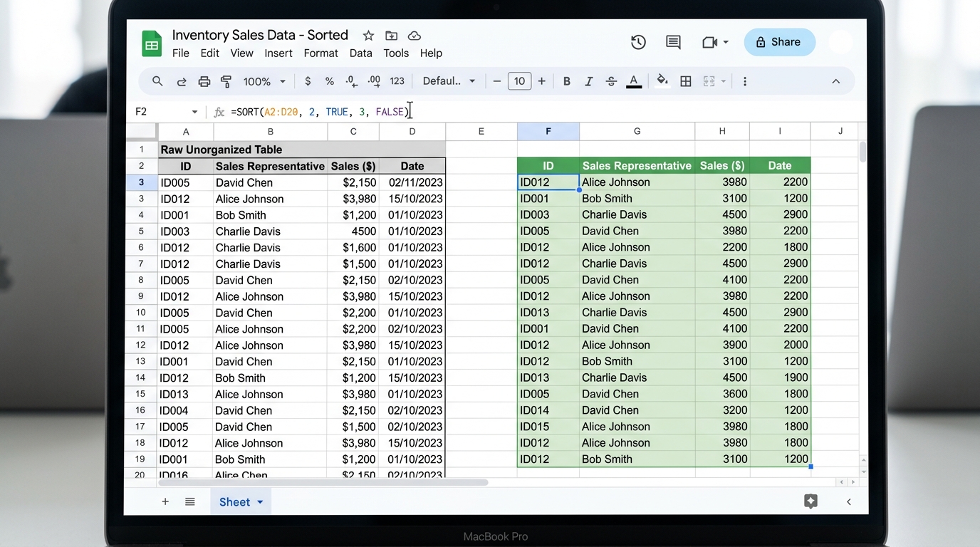Open version history clock icon
Viewport: 980px width, 547px height.
pos(638,42)
